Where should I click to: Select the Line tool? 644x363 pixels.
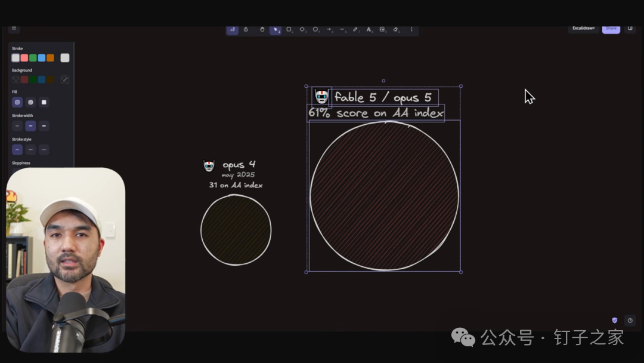[342, 30]
